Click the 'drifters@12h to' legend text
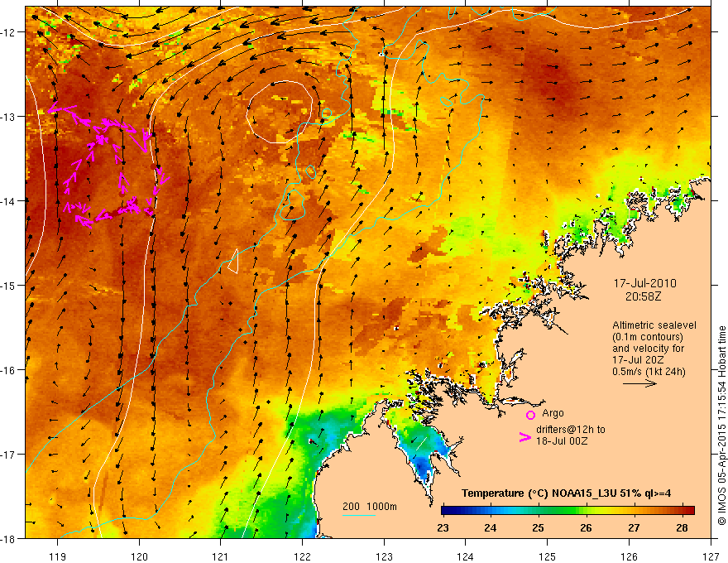 tap(571, 430)
